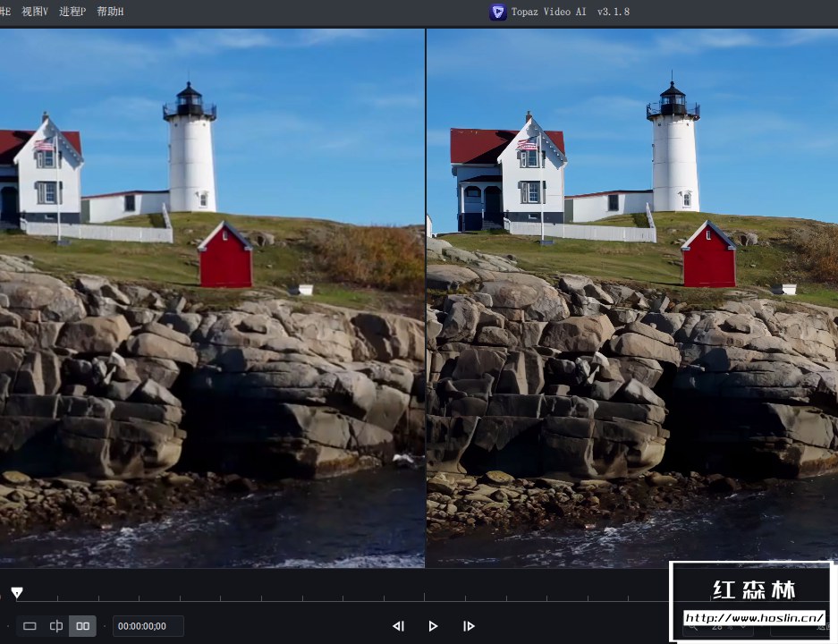This screenshot has width=838, height=644.
Task: Step forward one frame
Action: tap(469, 626)
